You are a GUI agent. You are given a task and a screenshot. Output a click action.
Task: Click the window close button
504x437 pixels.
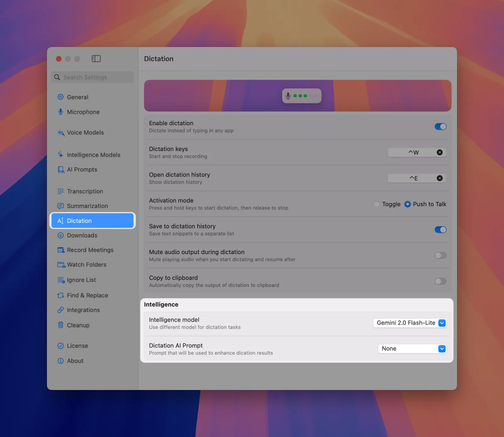point(59,59)
